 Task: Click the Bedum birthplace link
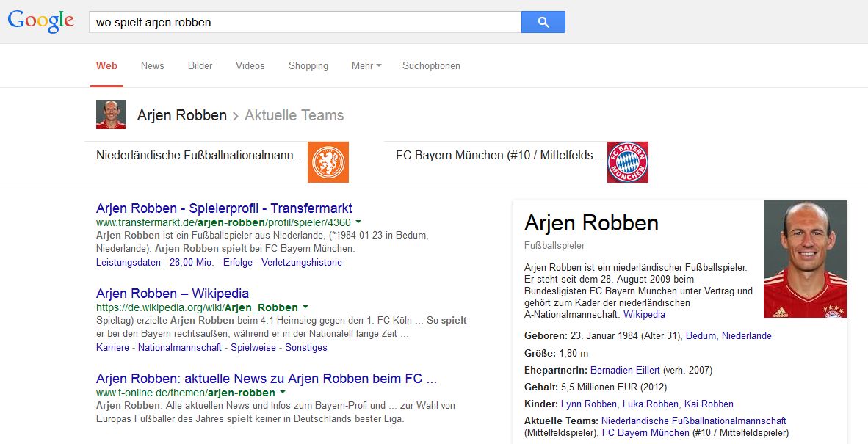pos(701,335)
